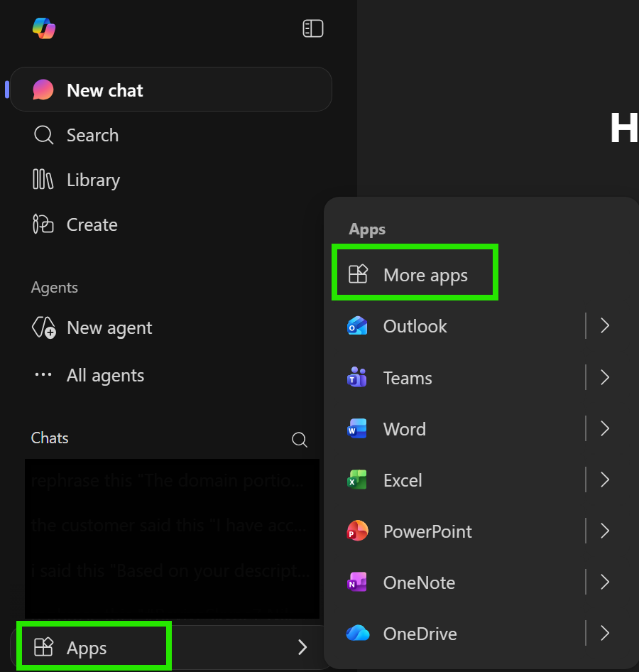Click the Copilot logo icon
Image resolution: width=639 pixels, height=672 pixels.
44,28
